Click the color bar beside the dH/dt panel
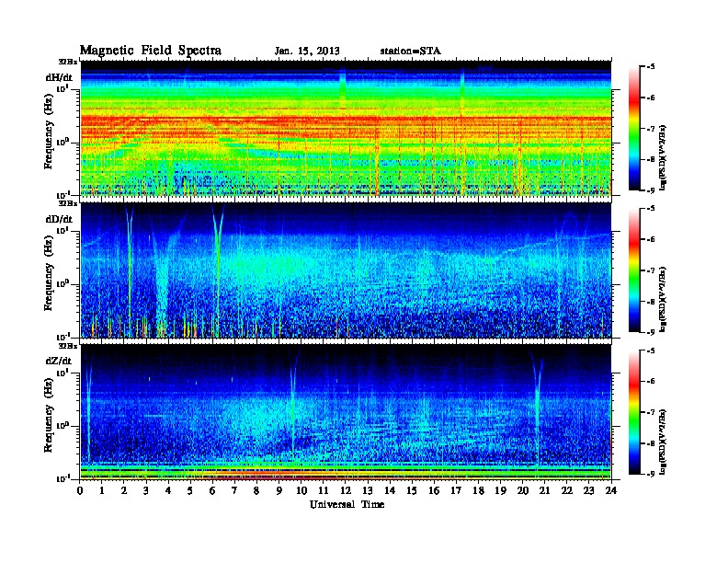This screenshot has width=728, height=563. pyautogui.click(x=634, y=128)
